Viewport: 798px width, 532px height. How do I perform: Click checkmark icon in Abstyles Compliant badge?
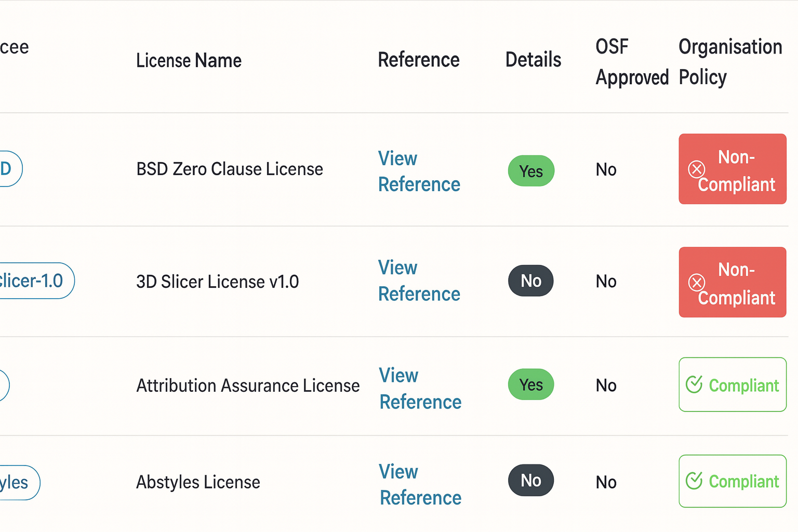click(694, 481)
